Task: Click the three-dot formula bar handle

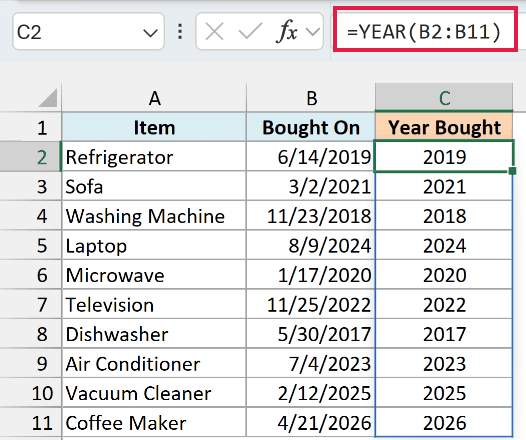Action: click(180, 32)
